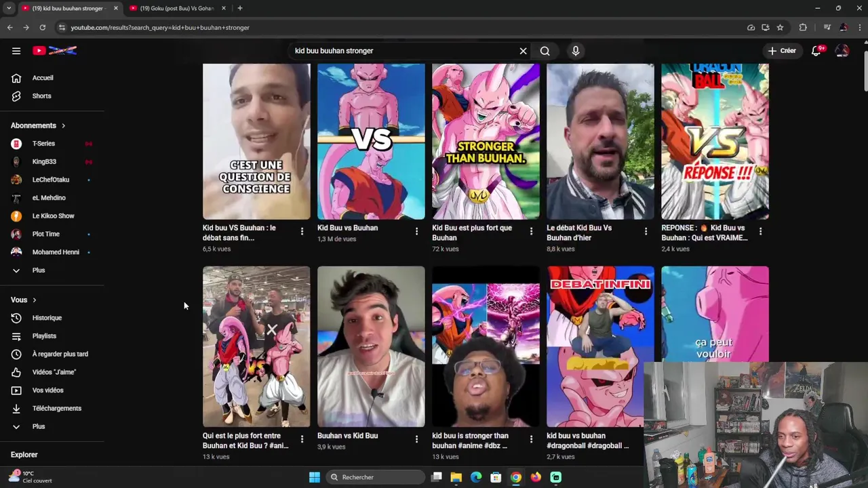This screenshot has width=868, height=488.
Task: Open the weather widget showing 10°C
Action: pyautogui.click(x=30, y=477)
